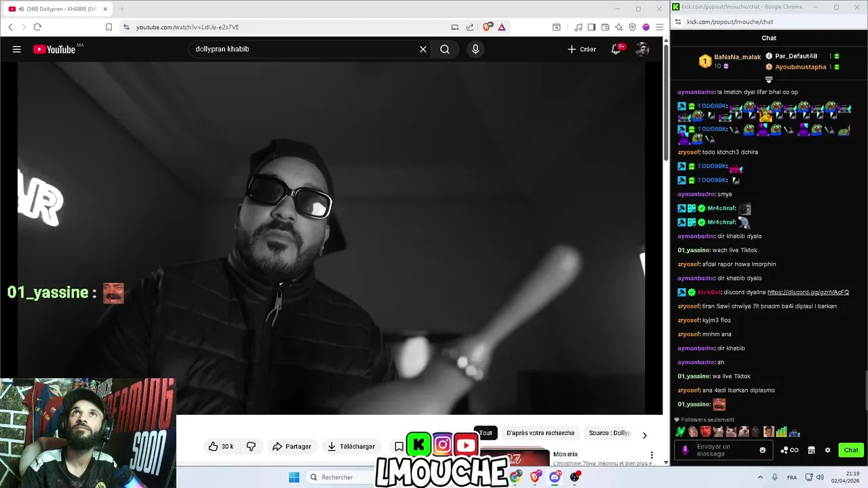Open OBS Studio from the taskbar

pyautogui.click(x=575, y=477)
